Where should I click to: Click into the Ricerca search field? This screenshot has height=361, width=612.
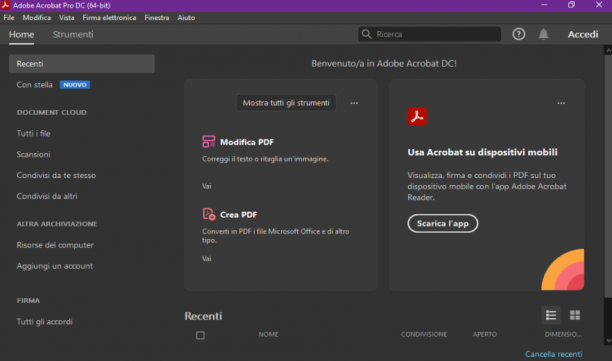429,34
